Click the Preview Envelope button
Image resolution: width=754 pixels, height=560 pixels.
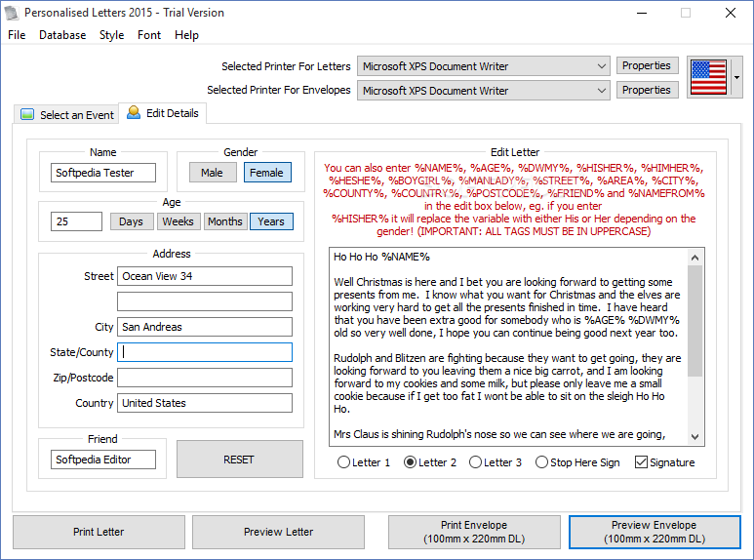click(655, 532)
